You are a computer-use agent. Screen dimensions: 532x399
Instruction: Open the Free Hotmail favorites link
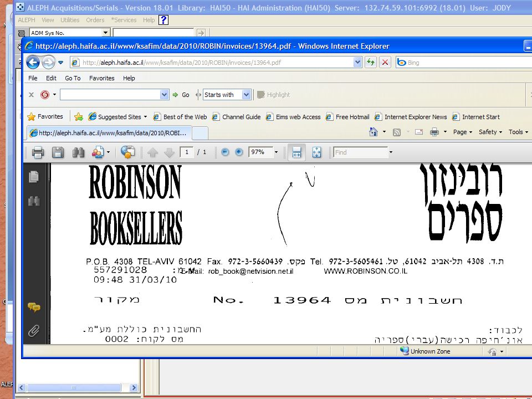pos(348,117)
